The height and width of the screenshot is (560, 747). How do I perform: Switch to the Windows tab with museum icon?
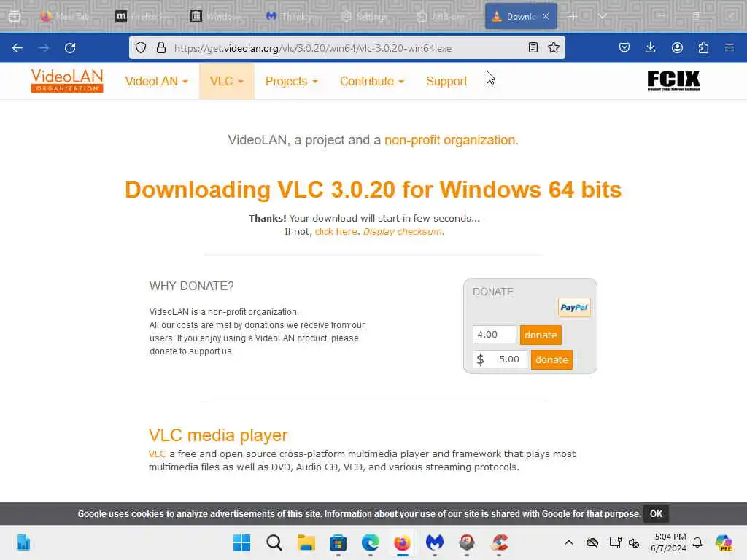point(216,16)
